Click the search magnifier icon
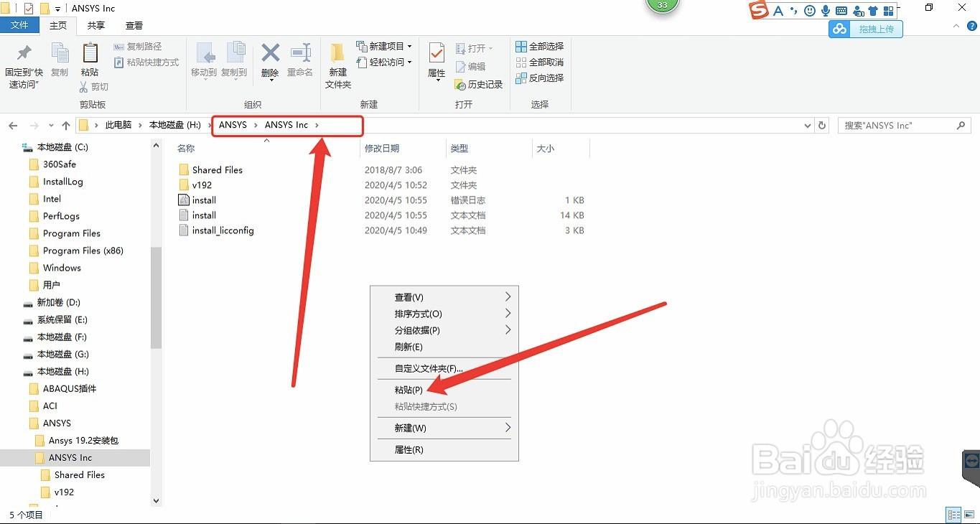Screen dimensions: 980x524 pos(961,126)
